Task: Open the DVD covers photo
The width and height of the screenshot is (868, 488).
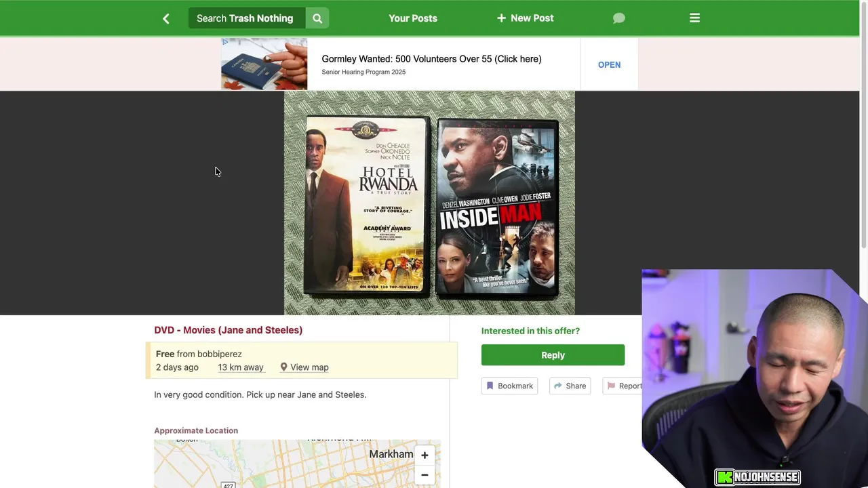Action: (429, 203)
